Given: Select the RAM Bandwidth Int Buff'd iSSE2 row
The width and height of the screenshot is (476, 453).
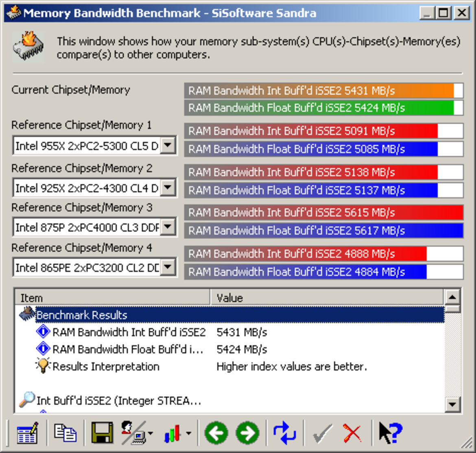Looking at the screenshot, I should [x=230, y=332].
